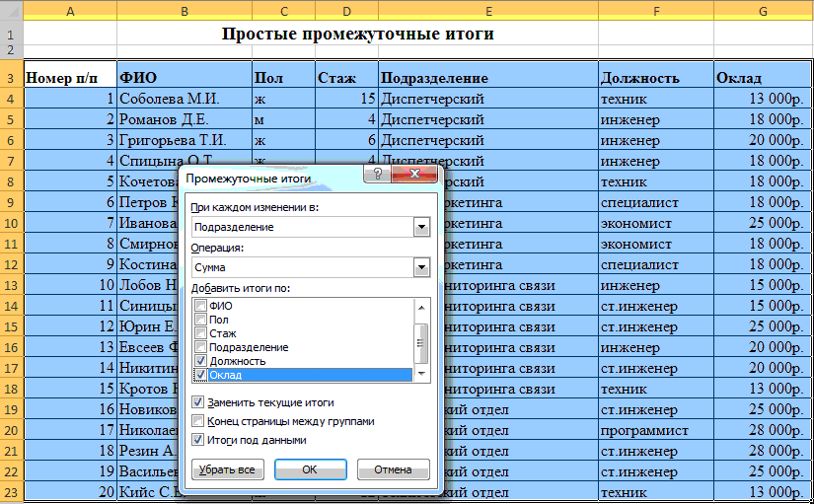Open the Подразделение dropdown arrow

421,227
